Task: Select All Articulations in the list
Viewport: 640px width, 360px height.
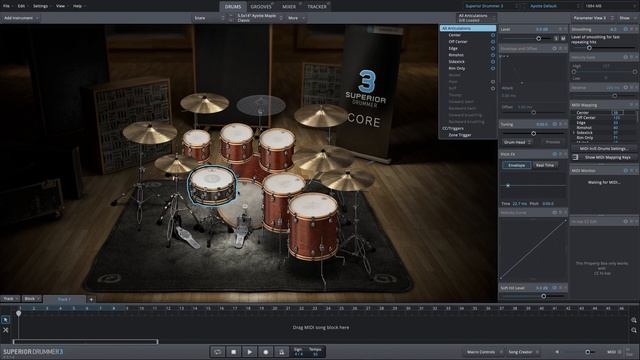Action: point(468,28)
